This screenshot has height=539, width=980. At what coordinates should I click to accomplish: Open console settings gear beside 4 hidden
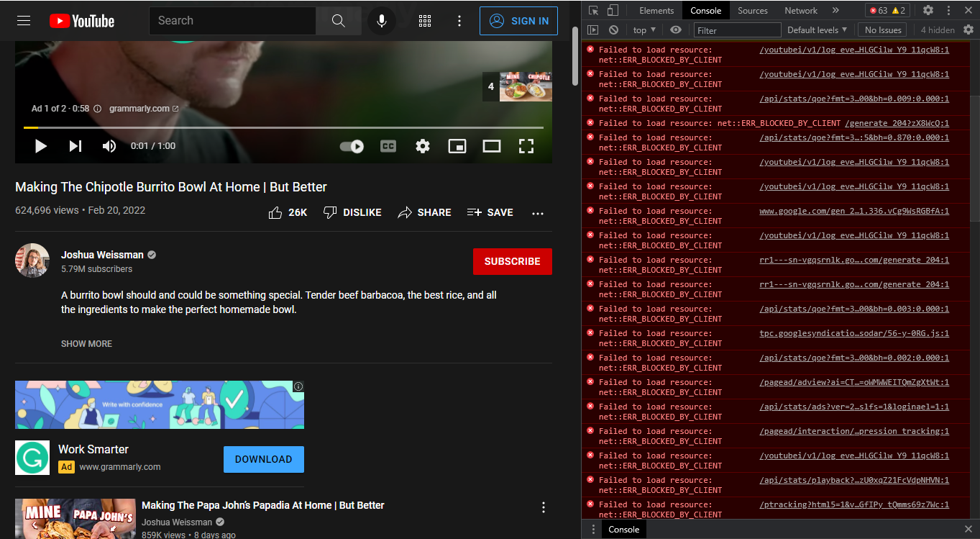(968, 30)
